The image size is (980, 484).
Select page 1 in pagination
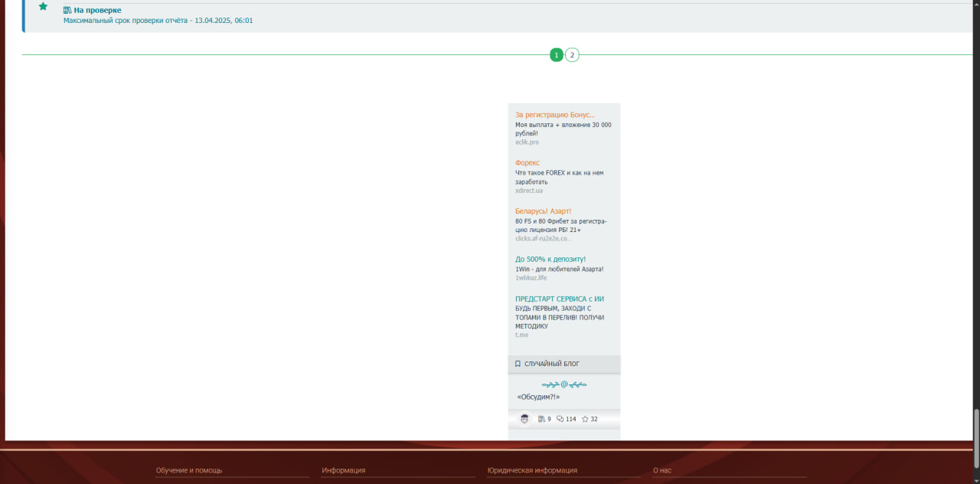click(556, 55)
